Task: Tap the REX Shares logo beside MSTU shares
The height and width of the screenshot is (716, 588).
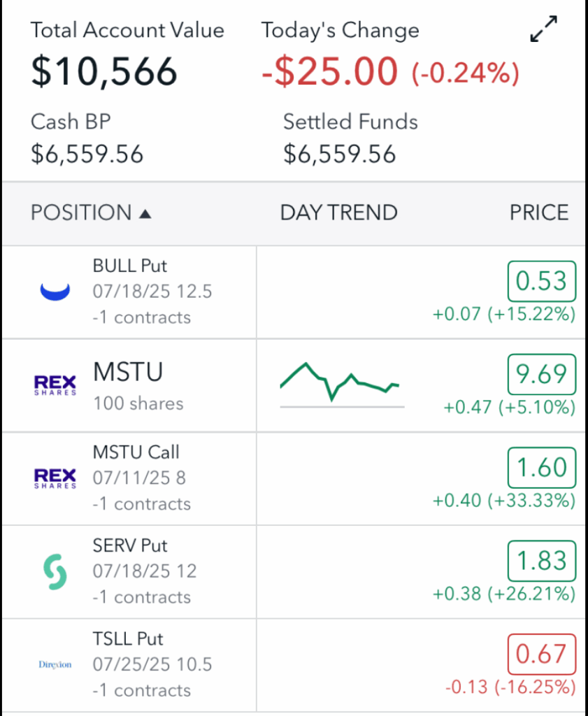Action: pyautogui.click(x=55, y=385)
